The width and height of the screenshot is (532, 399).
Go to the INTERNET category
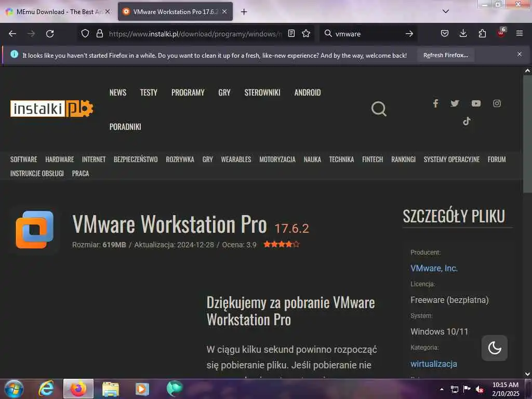tap(94, 159)
